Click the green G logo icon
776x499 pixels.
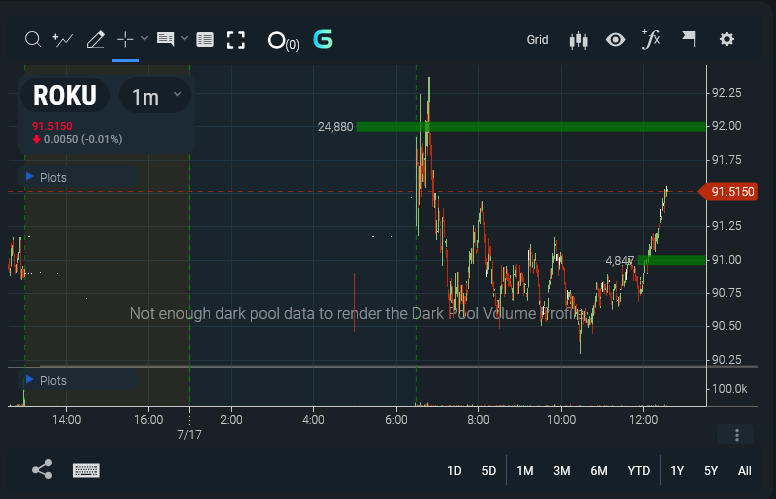323,39
